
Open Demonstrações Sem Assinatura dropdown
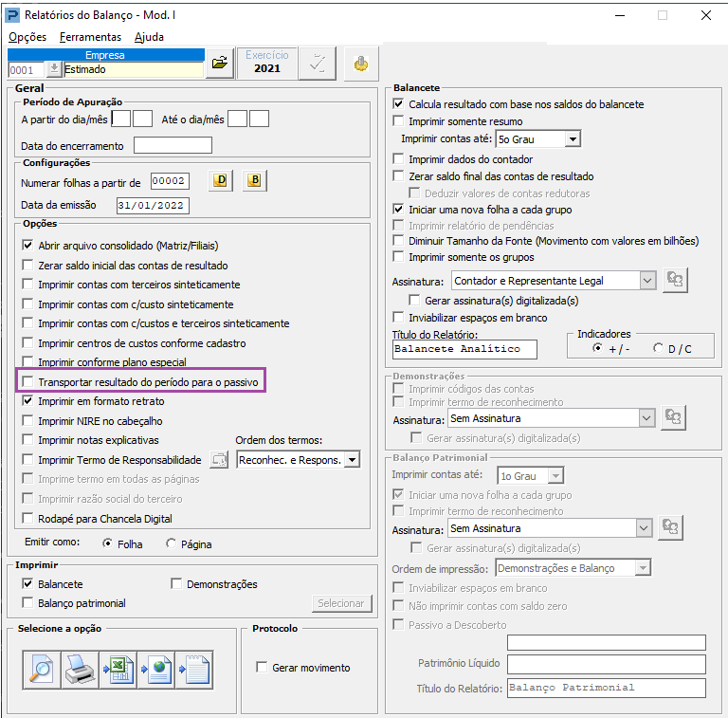click(646, 418)
